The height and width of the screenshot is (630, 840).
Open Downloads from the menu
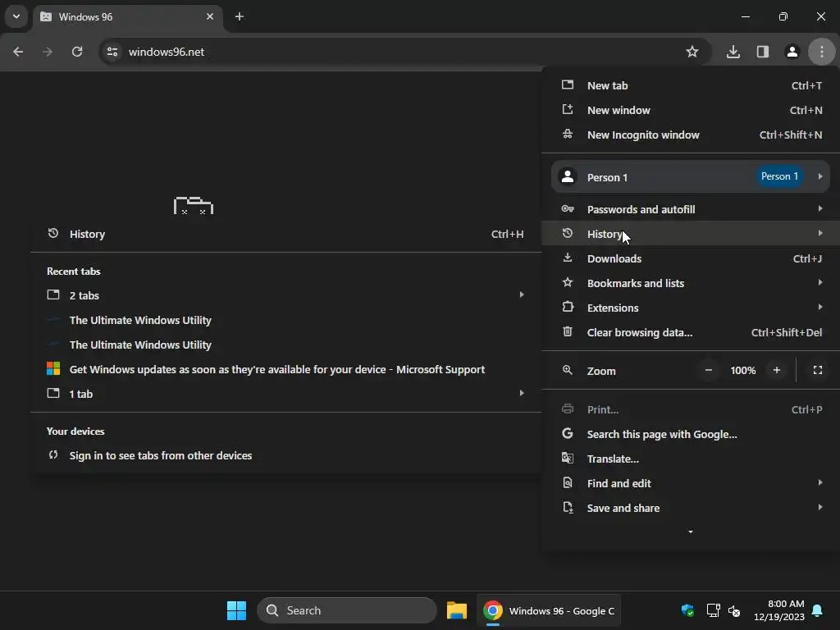(x=691, y=258)
